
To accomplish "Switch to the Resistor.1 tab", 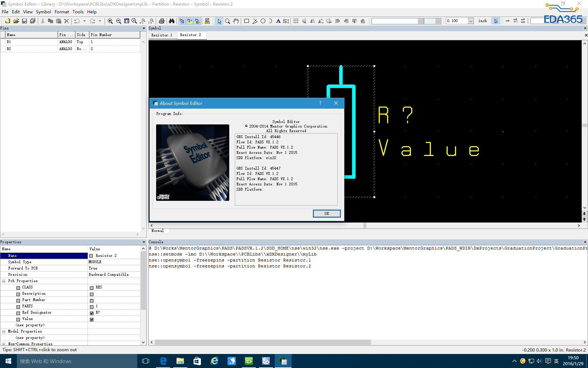I will point(162,35).
